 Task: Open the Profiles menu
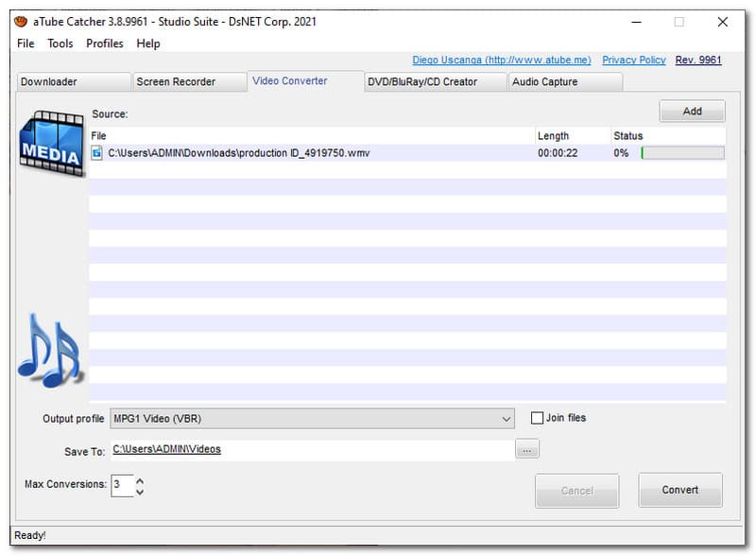point(105,43)
